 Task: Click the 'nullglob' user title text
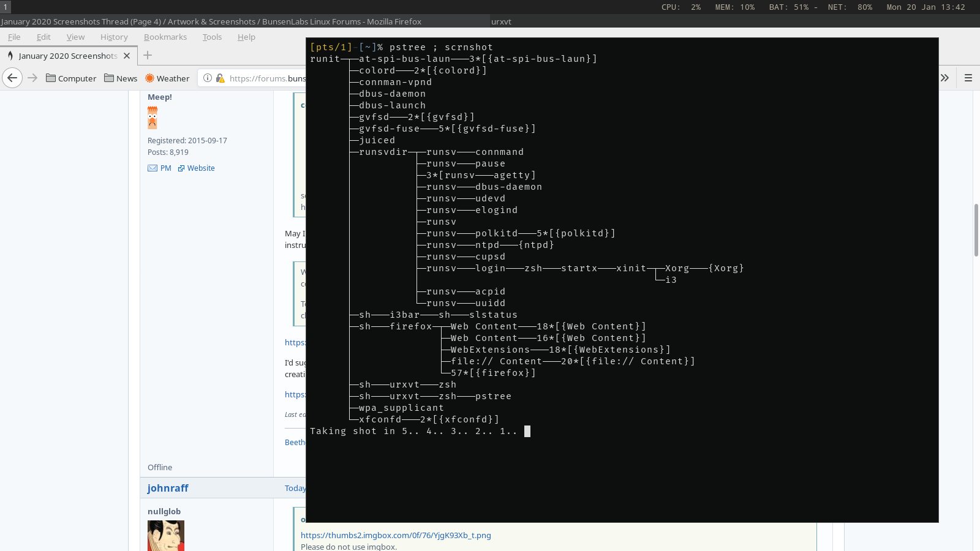[164, 511]
